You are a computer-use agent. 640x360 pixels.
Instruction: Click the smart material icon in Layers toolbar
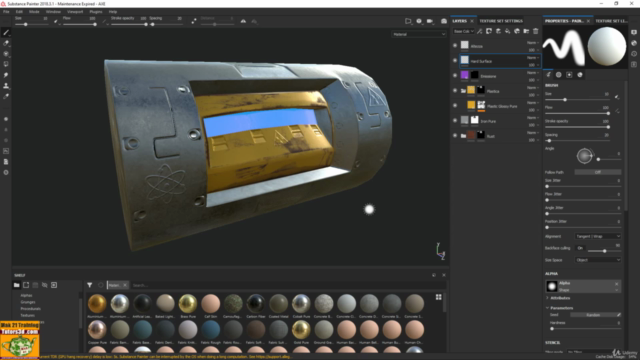pyautogui.click(x=517, y=31)
